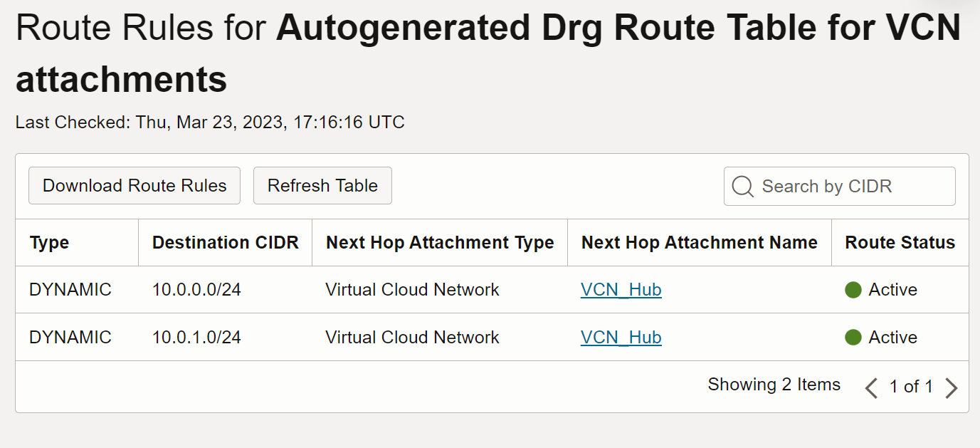This screenshot has width=980, height=448.
Task: Select the 10.0.0.0/24 destination cell
Action: 196,290
